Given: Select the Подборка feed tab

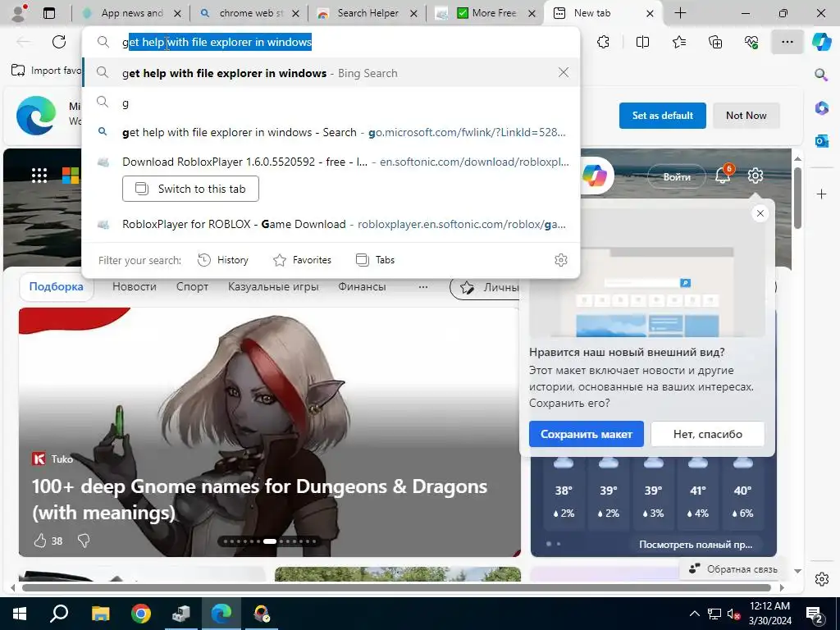Looking at the screenshot, I should point(57,286).
